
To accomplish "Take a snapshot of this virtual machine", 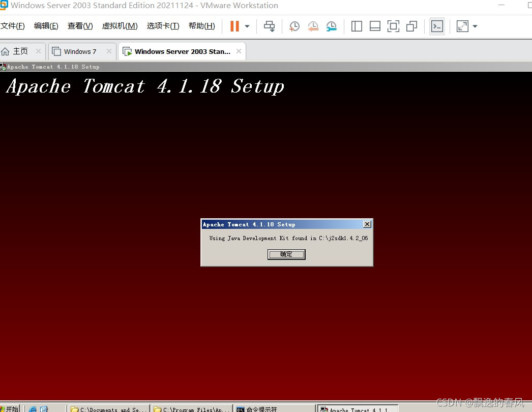I will (x=294, y=26).
